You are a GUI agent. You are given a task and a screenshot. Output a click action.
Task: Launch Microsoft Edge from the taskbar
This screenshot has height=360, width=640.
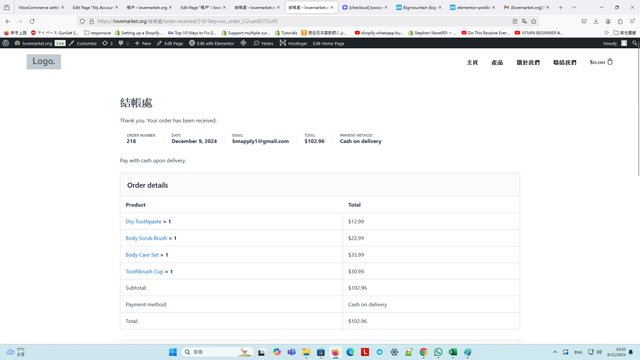point(350,352)
